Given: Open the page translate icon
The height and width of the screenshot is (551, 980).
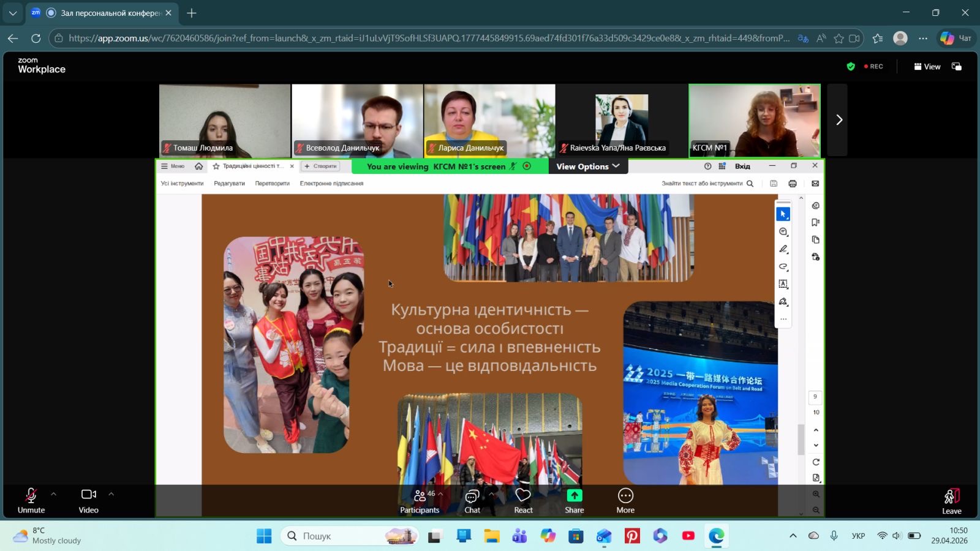Looking at the screenshot, I should click(803, 39).
